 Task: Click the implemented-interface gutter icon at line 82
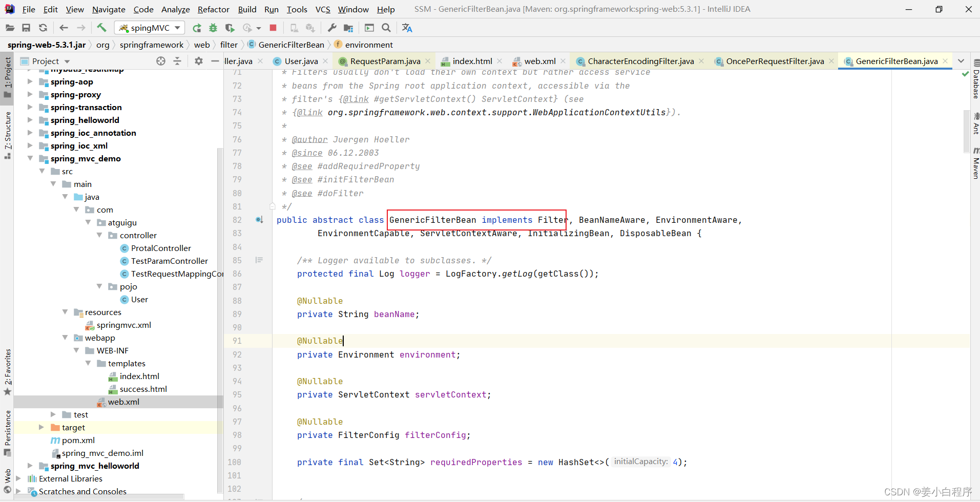(260, 220)
